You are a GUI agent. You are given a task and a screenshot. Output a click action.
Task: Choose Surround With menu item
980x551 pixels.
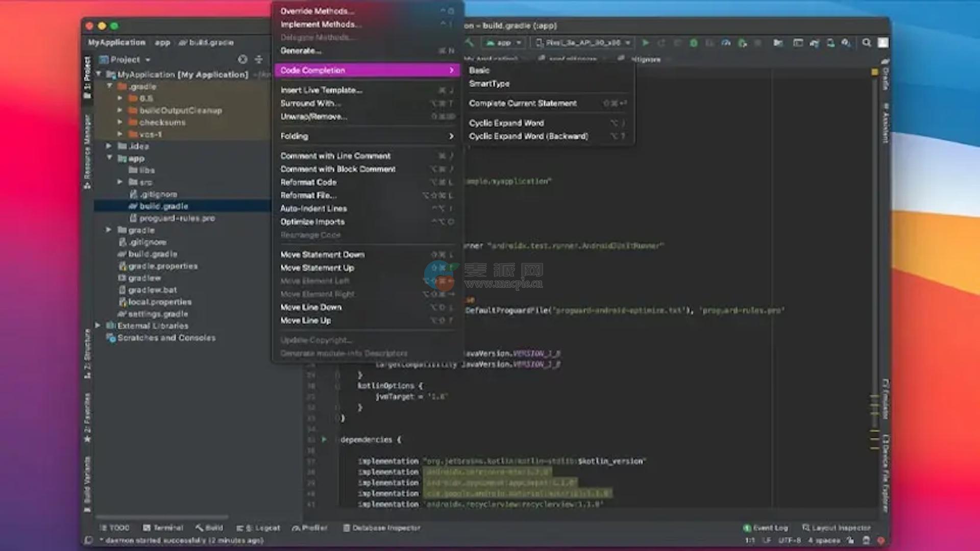[366, 104]
